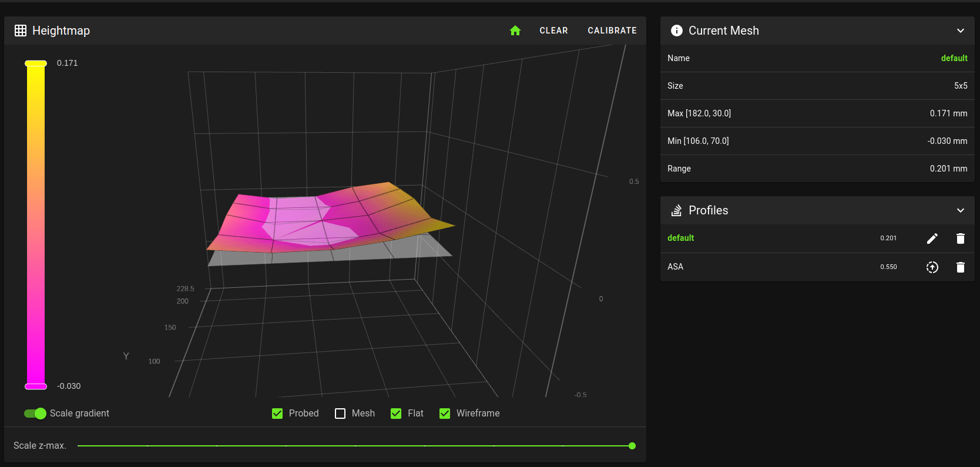Click the 'ASA' profile name
The image size is (980, 467).
[x=675, y=267]
